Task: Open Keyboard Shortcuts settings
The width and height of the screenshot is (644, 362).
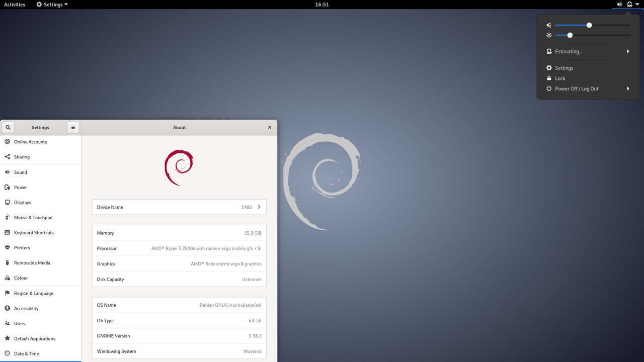Action: pyautogui.click(x=40, y=232)
